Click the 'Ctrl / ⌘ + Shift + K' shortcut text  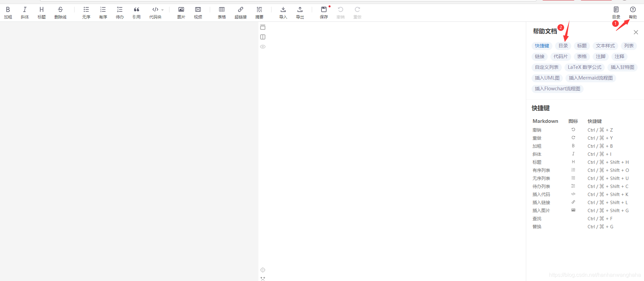click(608, 194)
